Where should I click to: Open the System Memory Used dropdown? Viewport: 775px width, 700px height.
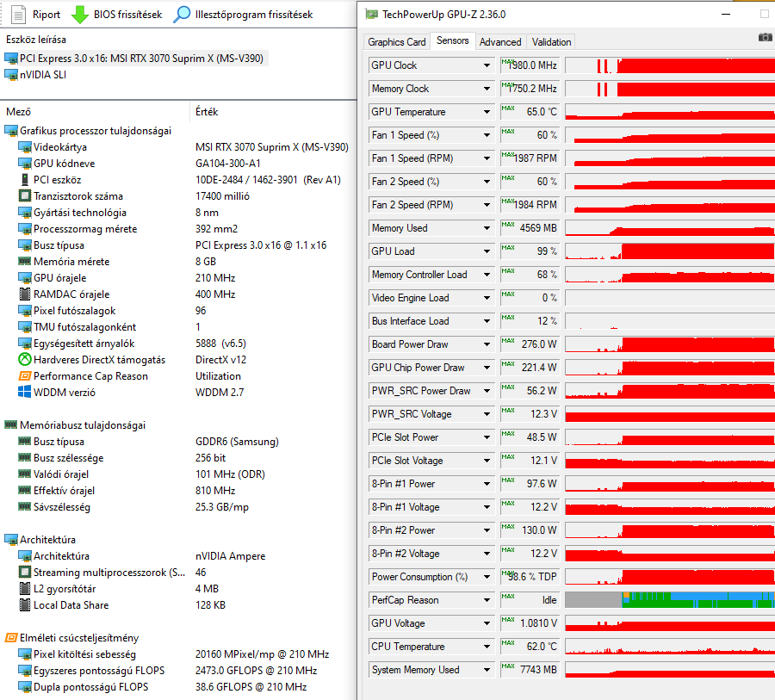pyautogui.click(x=487, y=670)
